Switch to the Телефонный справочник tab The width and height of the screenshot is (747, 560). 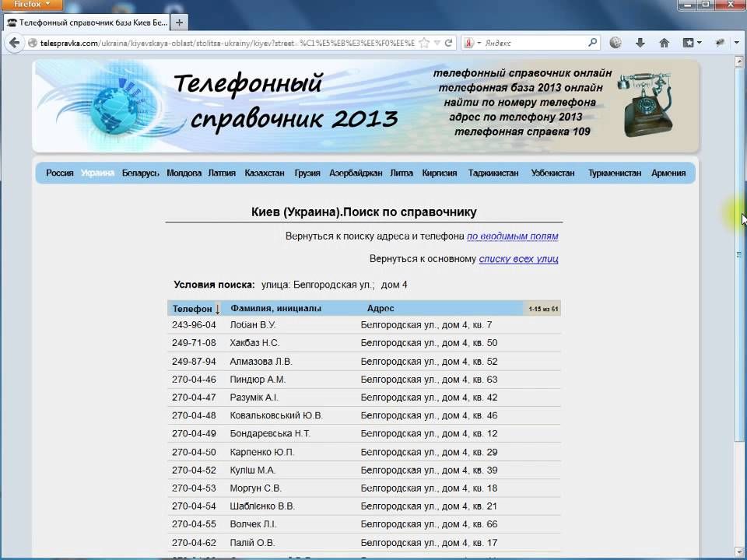pyautogui.click(x=86, y=23)
